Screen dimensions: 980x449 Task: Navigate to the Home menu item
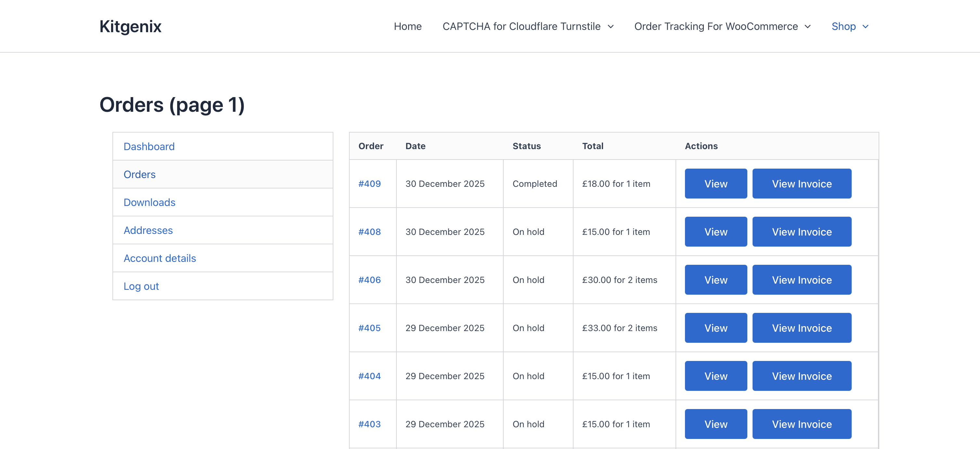point(407,26)
